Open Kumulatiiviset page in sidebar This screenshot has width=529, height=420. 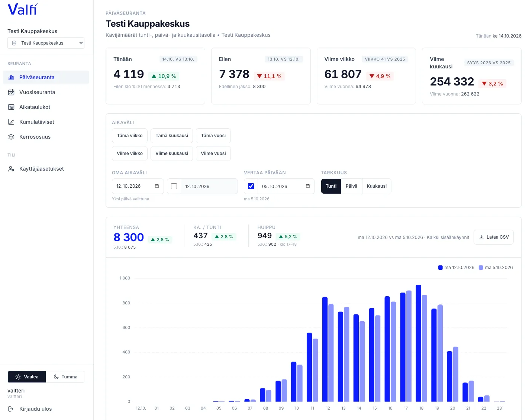click(46, 122)
